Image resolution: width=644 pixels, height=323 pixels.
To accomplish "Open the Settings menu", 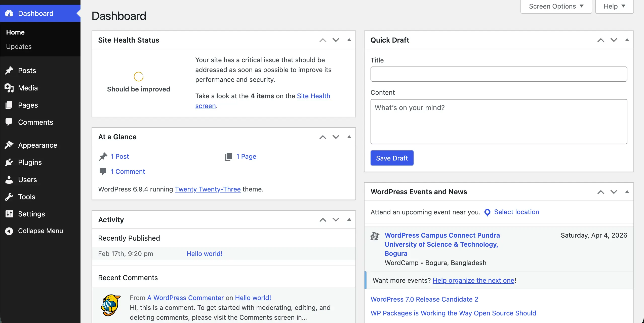I will pyautogui.click(x=40, y=214).
